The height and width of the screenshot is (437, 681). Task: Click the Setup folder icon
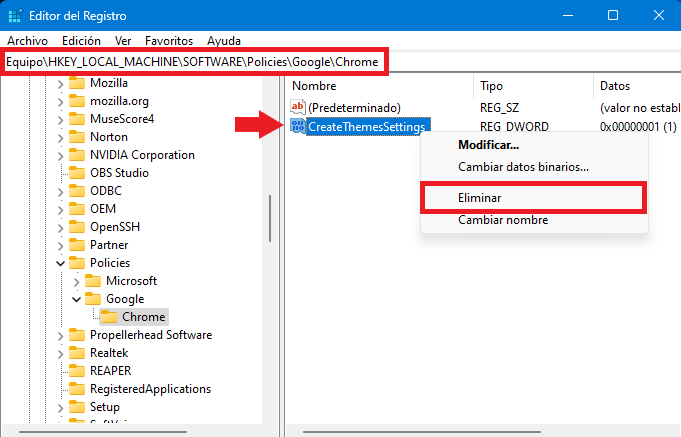[x=77, y=407]
